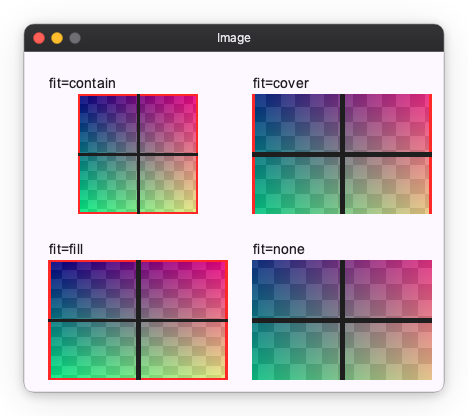Click the red left border of fit=cover image
468x416 pixels.
point(253,154)
